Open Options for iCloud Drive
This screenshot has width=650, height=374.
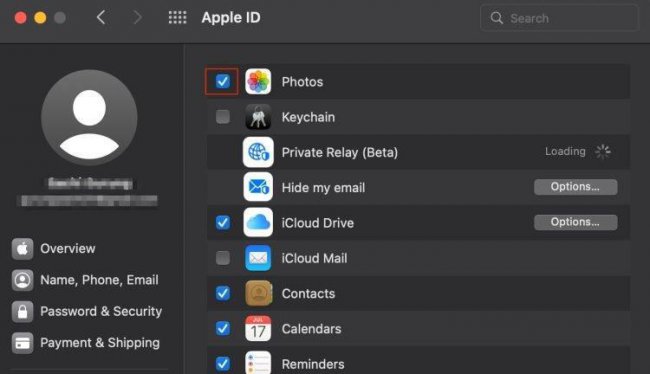575,222
